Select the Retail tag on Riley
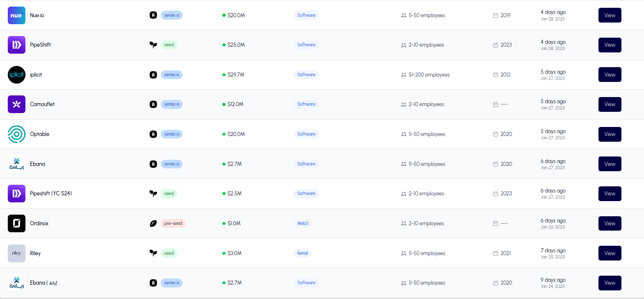The width and height of the screenshot is (644, 299). 302,253
